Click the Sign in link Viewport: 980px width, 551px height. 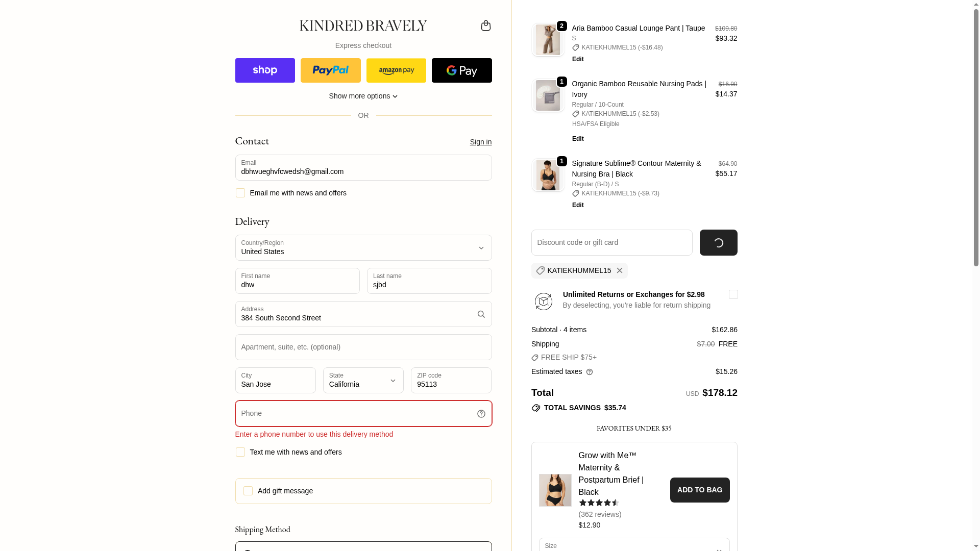pos(480,142)
